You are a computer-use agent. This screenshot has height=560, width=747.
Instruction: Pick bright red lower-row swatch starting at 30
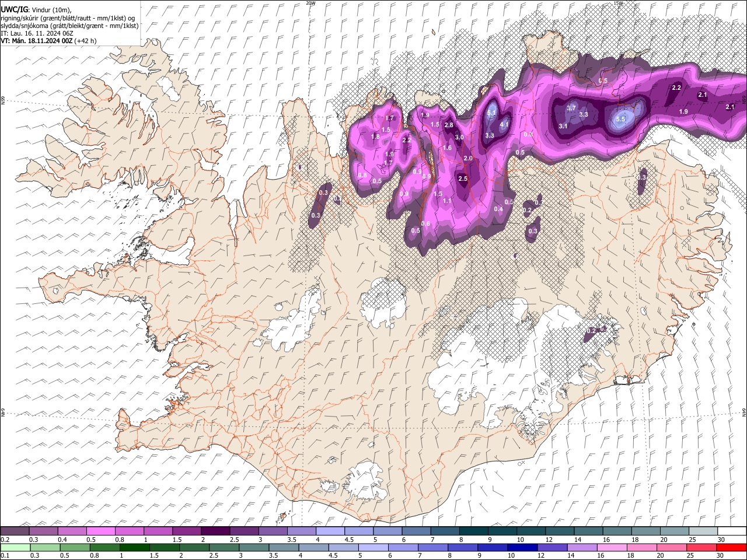pos(731,547)
